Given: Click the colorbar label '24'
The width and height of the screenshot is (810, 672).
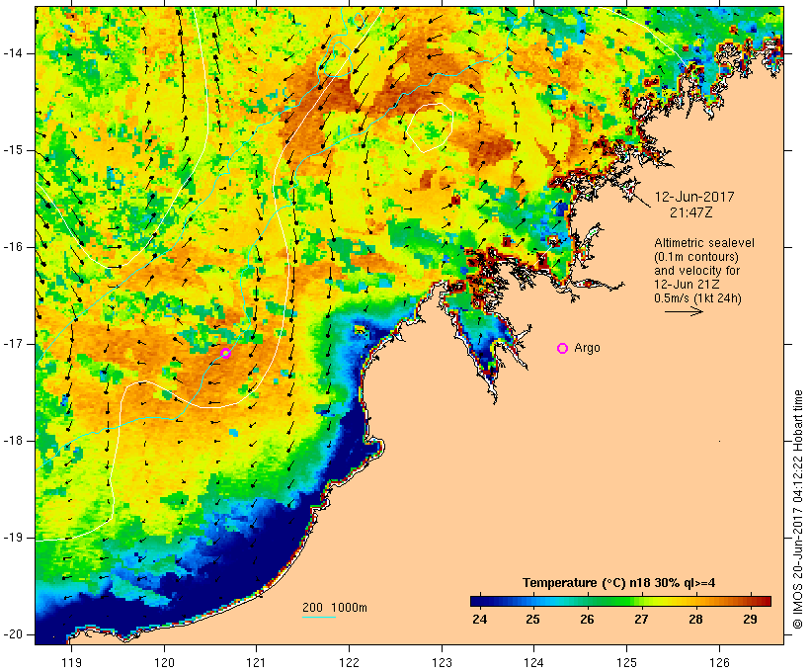Looking at the screenshot, I should pos(479,619).
